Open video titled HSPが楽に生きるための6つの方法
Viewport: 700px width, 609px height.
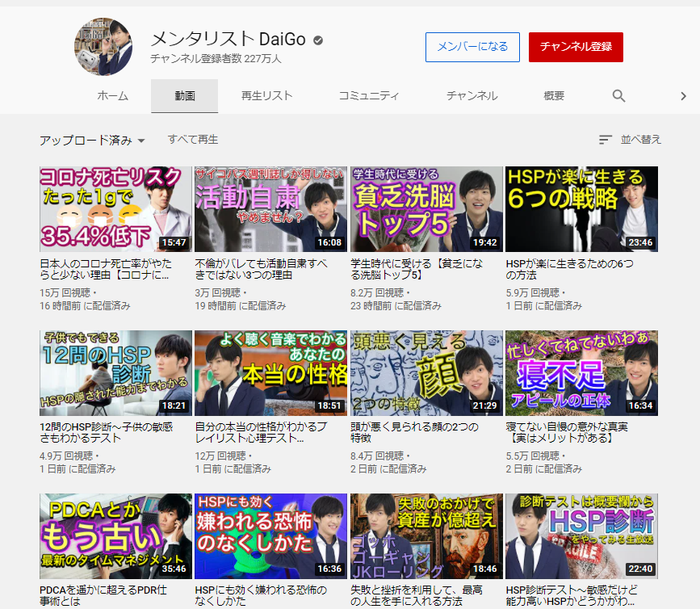point(570,269)
